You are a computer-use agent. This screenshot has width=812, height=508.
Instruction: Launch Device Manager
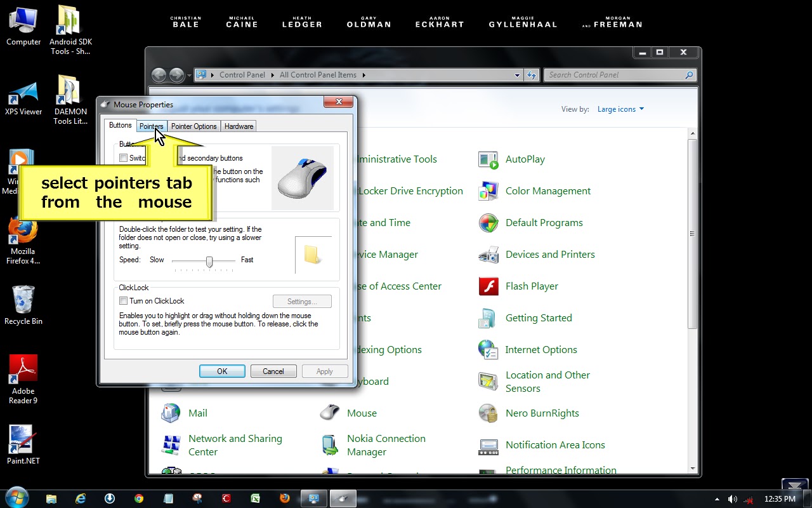(388, 254)
